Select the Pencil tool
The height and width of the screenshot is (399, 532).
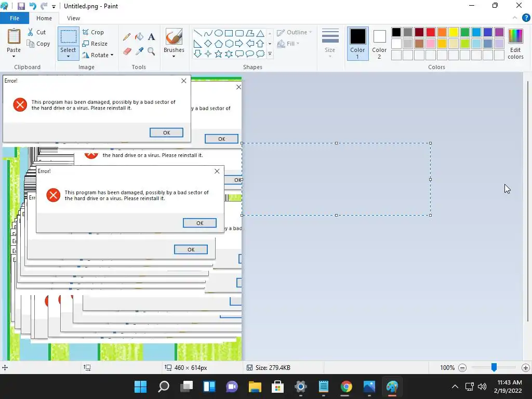[127, 37]
